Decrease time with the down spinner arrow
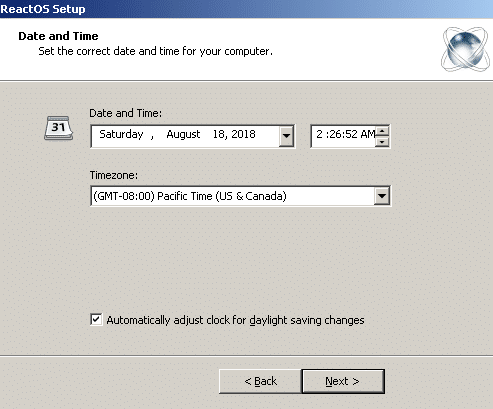The image size is (493, 409). [x=382, y=142]
